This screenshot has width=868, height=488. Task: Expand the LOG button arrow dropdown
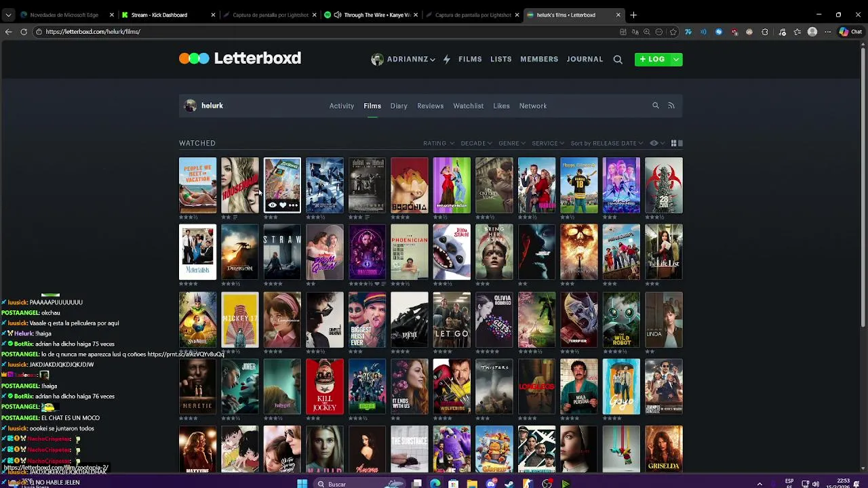coord(676,60)
